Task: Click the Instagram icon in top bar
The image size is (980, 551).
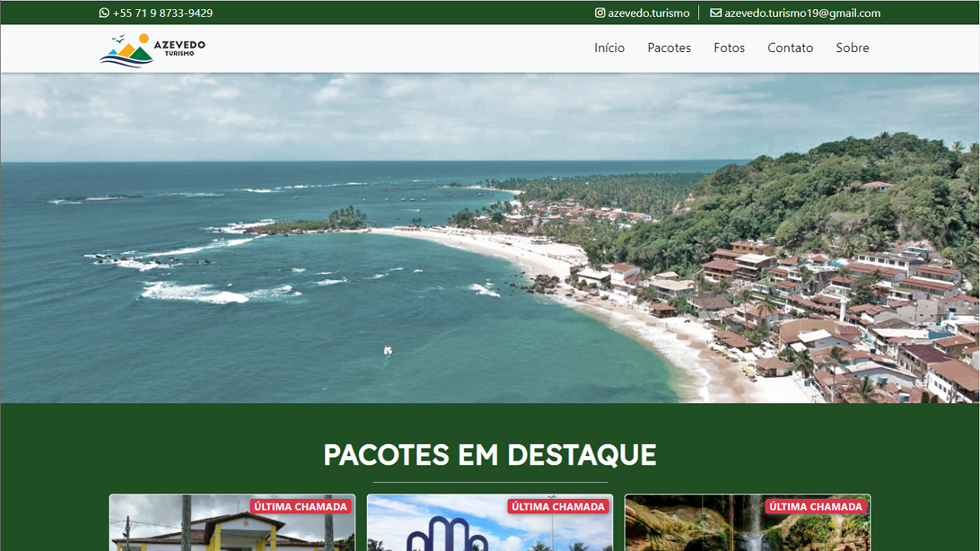Action: click(x=600, y=13)
